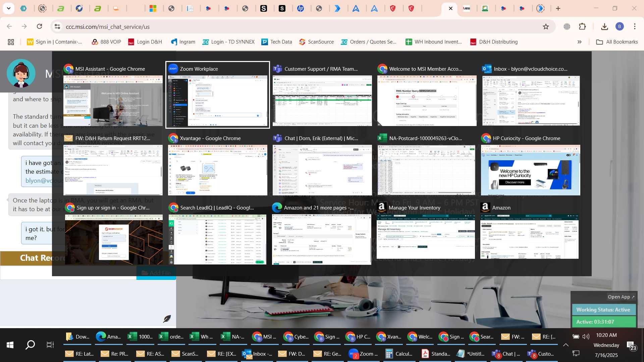Open Task View on the taskbar

click(x=50, y=345)
